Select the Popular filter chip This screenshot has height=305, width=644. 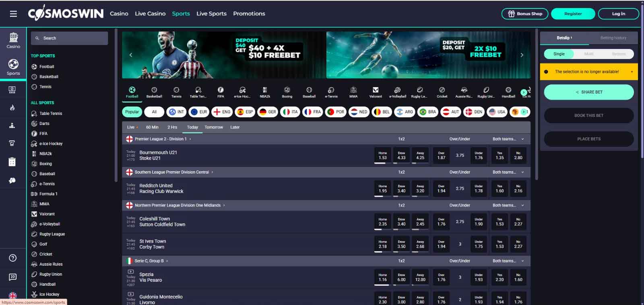point(132,112)
